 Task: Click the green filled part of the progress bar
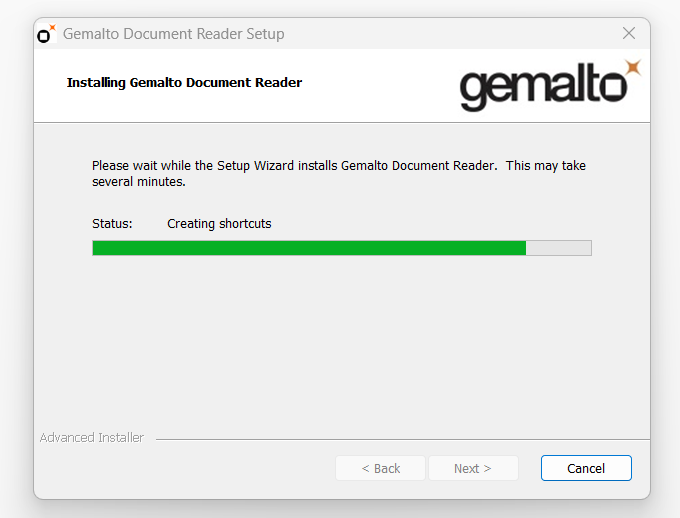[x=309, y=248]
